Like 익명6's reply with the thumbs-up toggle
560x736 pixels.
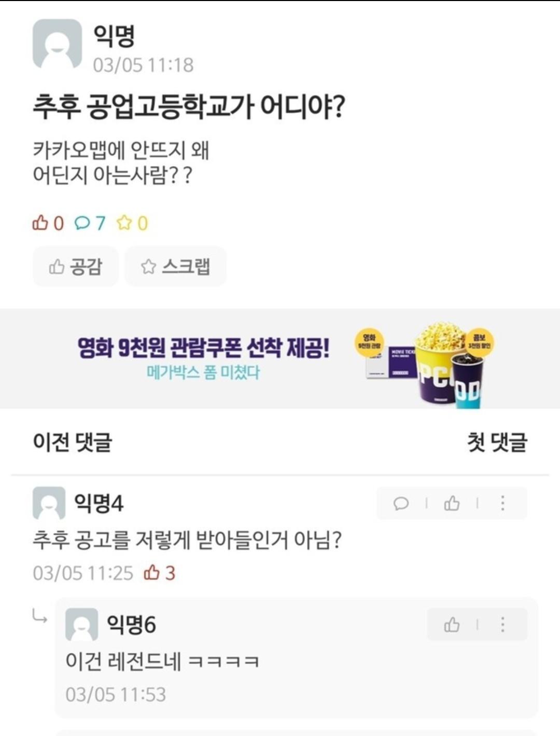pos(453,624)
